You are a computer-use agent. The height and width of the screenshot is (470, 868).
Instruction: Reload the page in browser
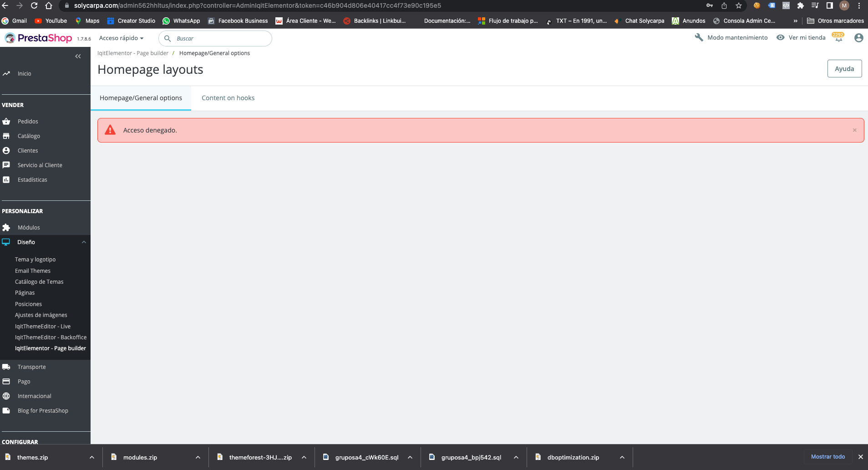tap(34, 5)
